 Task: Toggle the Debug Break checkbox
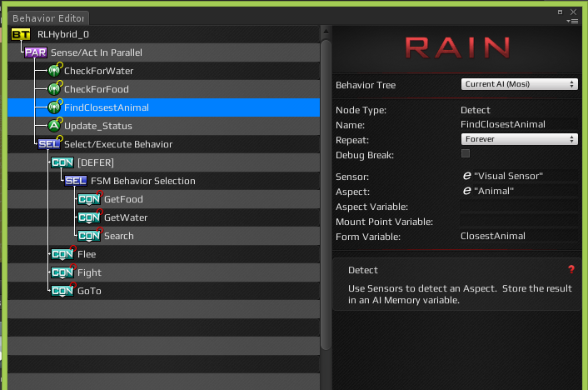[466, 153]
